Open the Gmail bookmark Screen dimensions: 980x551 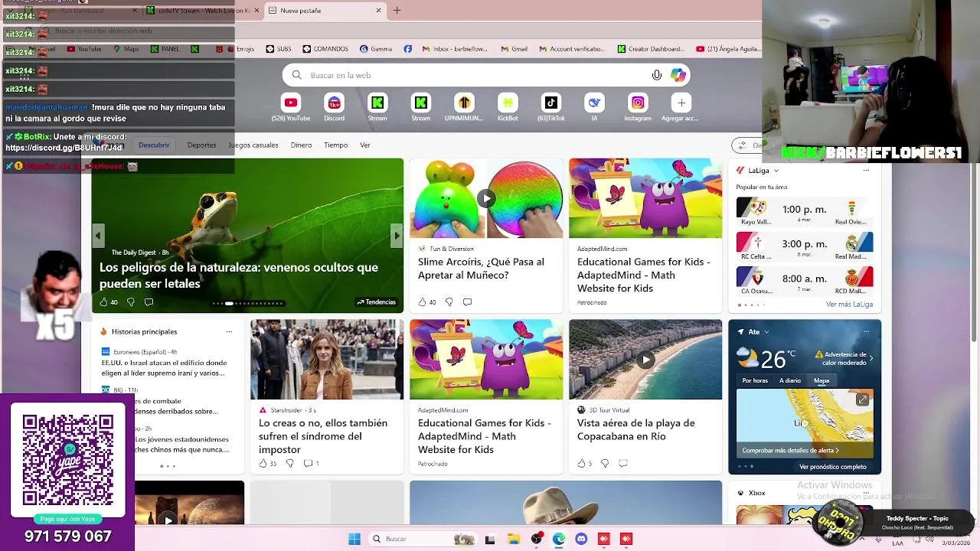coord(514,49)
